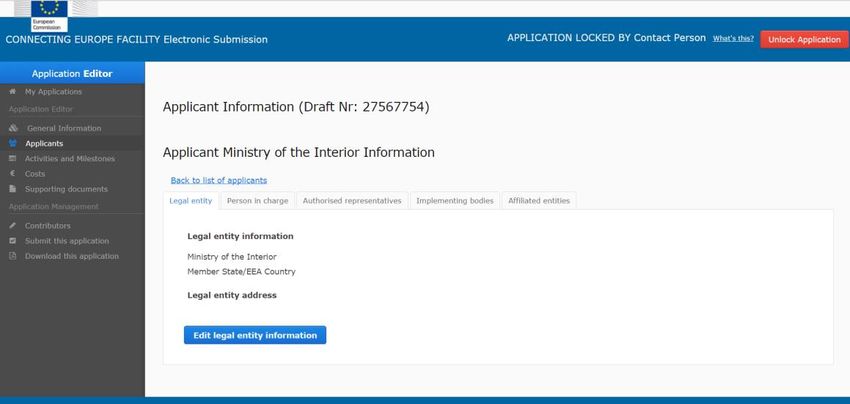Screen dimensions: 850x404
Task: Switch to the Legal entity tab
Action: [x=191, y=201]
